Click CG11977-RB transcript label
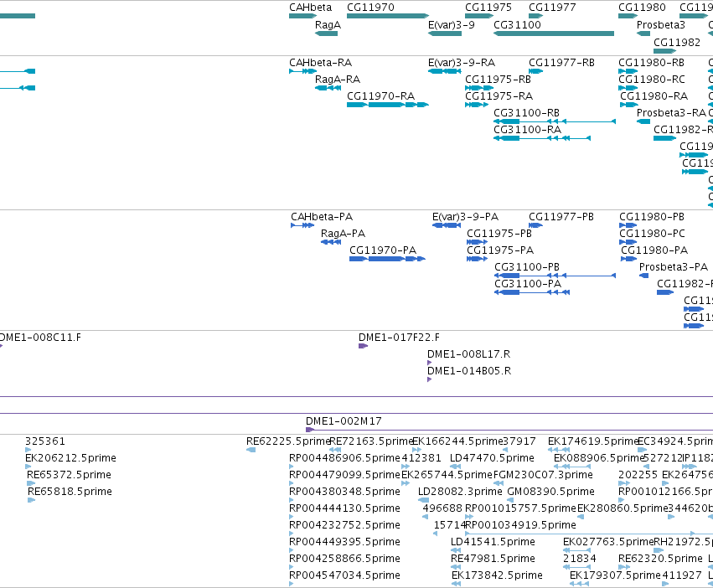Viewport: 713px width, 588px height. (561, 62)
